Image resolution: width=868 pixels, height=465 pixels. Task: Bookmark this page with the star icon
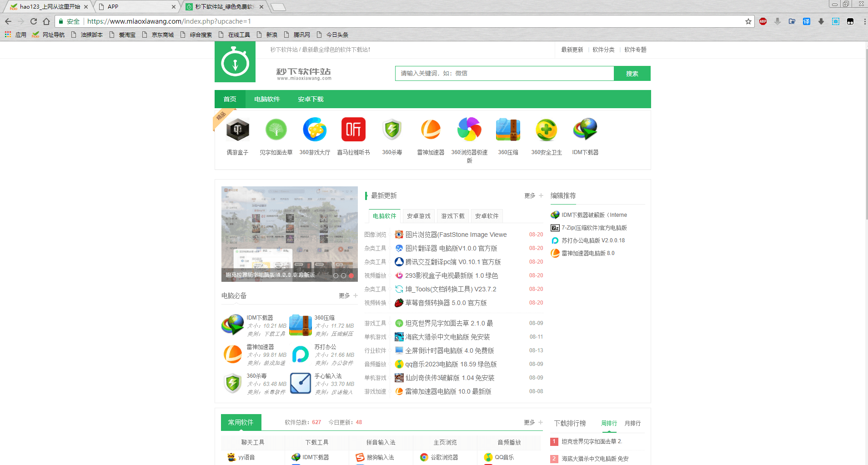click(x=748, y=21)
